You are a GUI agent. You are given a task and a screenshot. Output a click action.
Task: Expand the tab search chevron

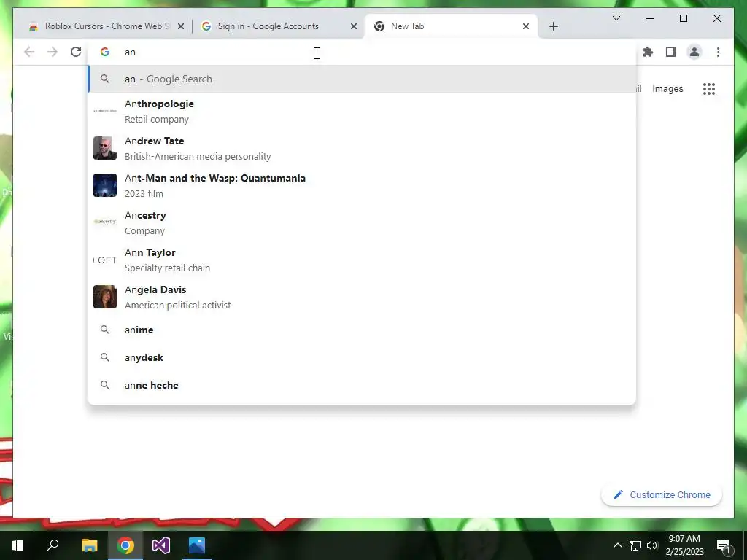click(616, 18)
